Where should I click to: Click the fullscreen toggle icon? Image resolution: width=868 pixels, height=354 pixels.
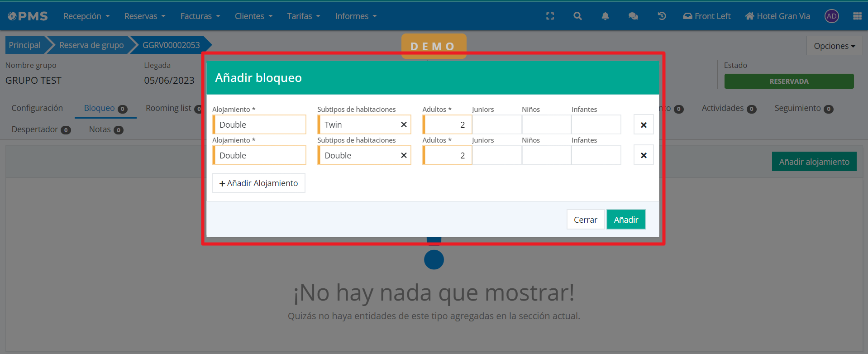point(550,16)
